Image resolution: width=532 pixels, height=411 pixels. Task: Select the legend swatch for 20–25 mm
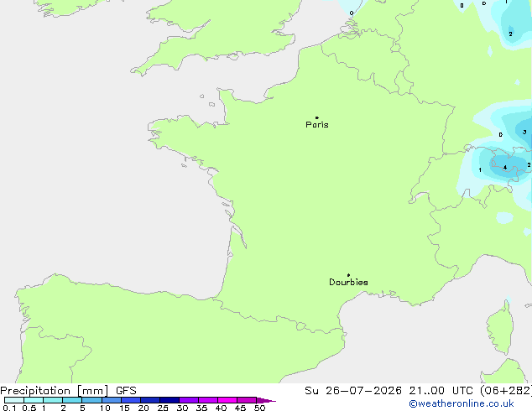[x=150, y=400]
